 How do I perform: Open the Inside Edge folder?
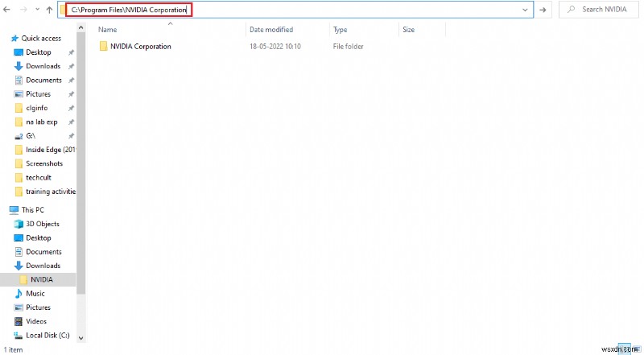50,150
